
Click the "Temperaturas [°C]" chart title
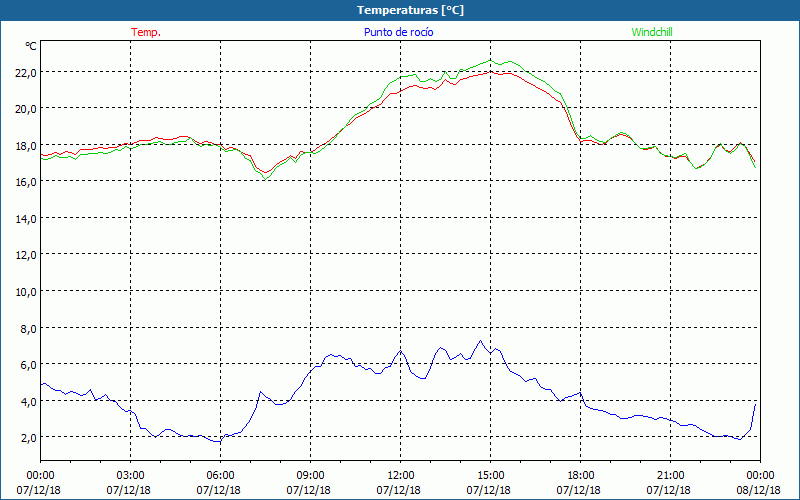(410, 10)
